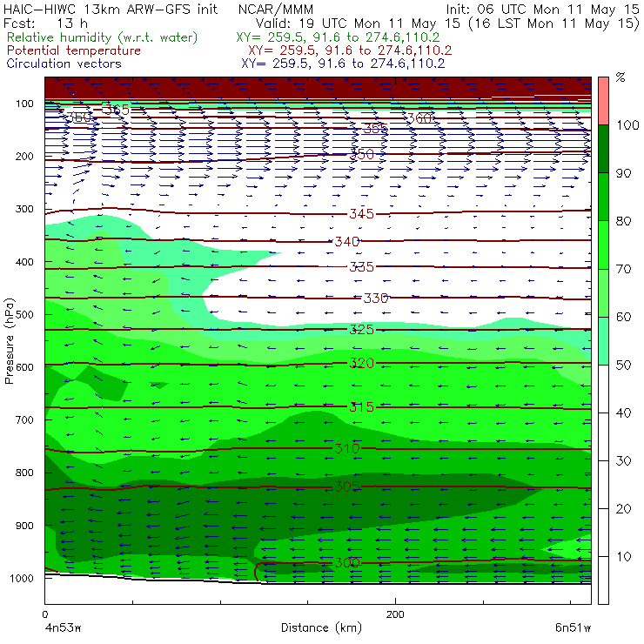Click the '200' pressure axis tick label
Screen dimensions: 644x644
point(24,156)
